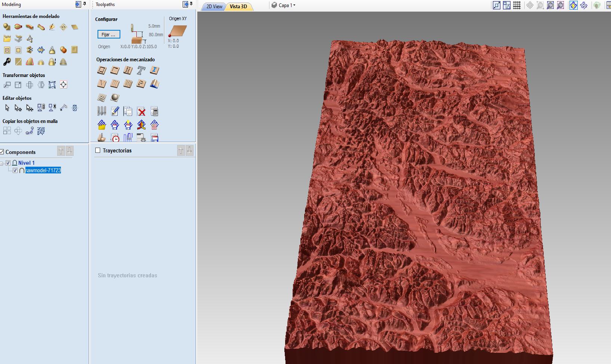Select the rawmodel-71723 component
Screen dimensions: 611x364
click(43, 170)
